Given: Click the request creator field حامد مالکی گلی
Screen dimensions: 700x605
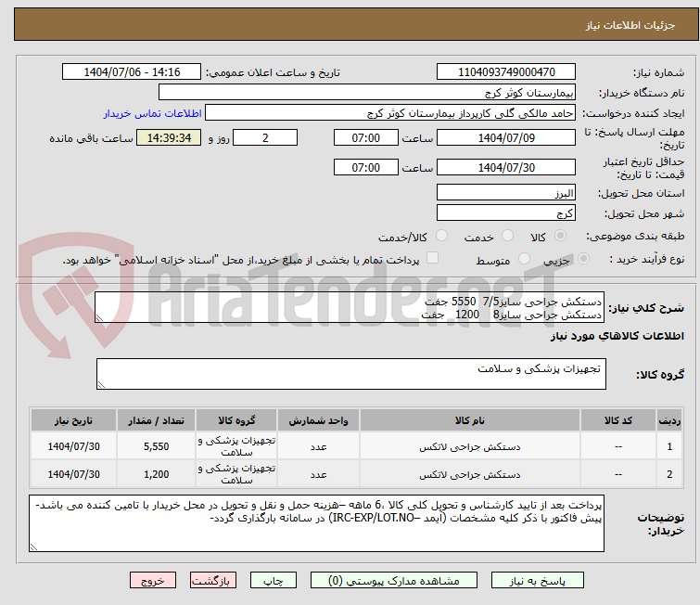Looking at the screenshot, I should click(390, 113).
